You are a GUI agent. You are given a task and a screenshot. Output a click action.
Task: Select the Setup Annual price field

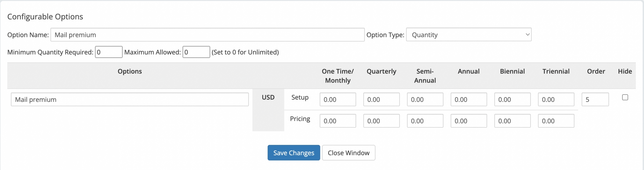coord(469,100)
